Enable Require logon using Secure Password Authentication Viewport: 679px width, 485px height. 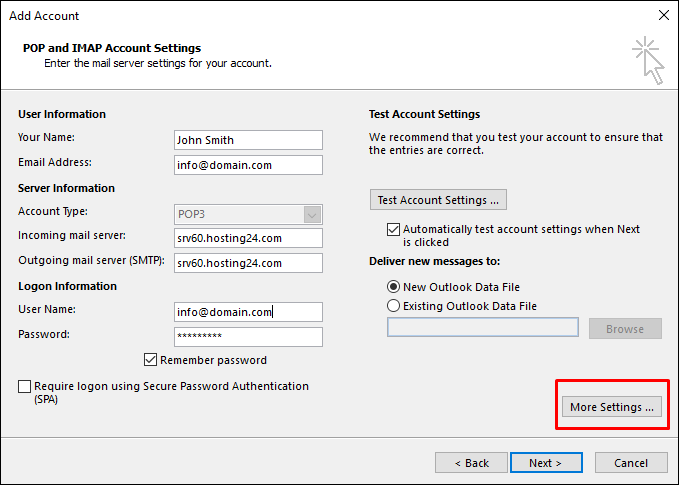(24, 386)
